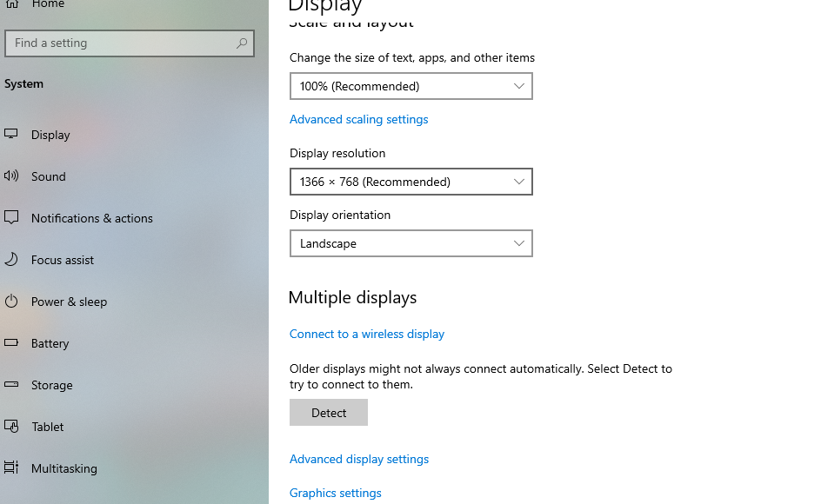Open Advanced scaling settings link

(358, 119)
